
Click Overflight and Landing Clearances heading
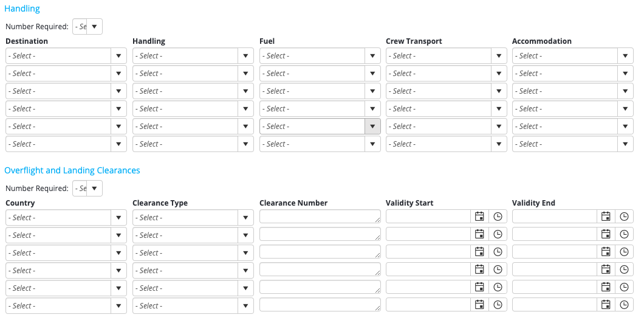72,170
